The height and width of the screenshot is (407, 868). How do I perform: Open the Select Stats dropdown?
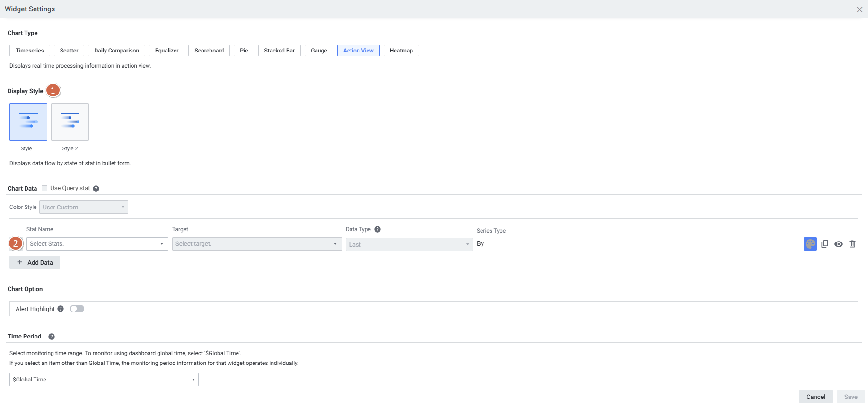[97, 244]
